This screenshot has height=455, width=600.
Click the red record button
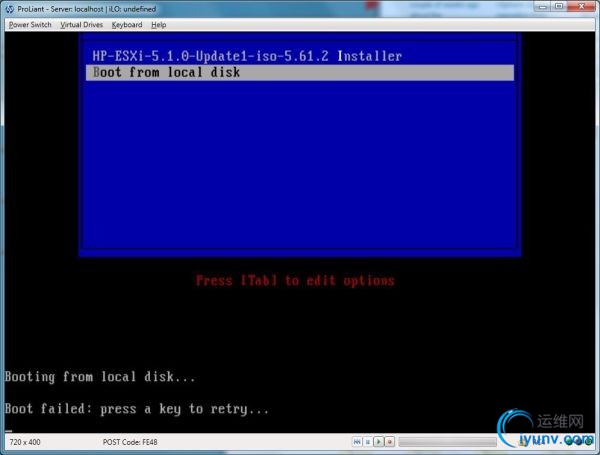(x=390, y=442)
